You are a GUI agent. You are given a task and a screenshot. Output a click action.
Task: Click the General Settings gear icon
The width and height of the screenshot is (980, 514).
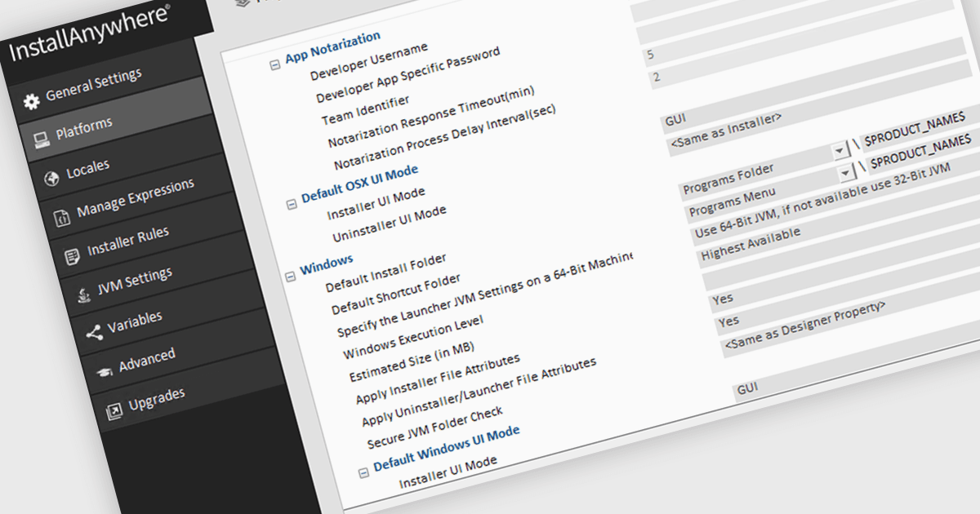(32, 101)
